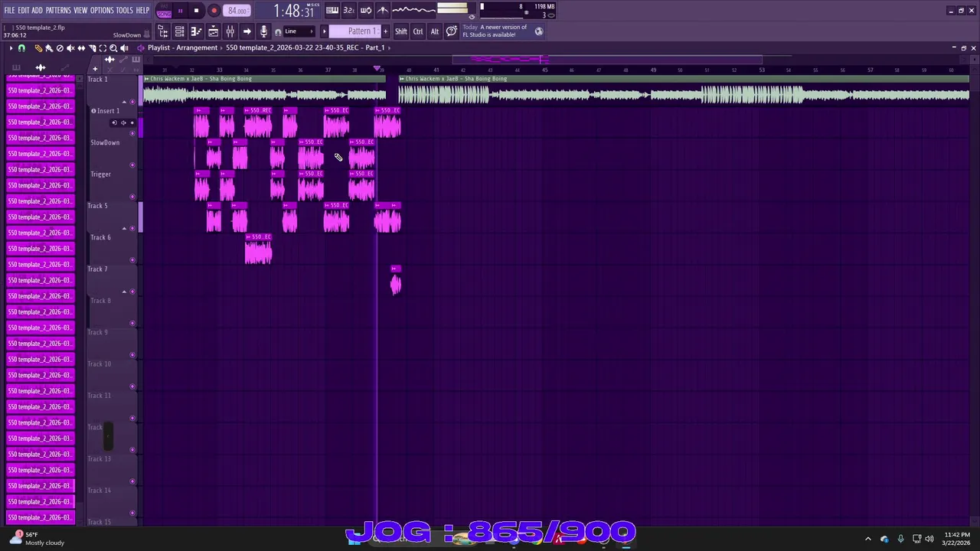The image size is (980, 551).
Task: Open the OPTIONS menu
Action: [x=102, y=10]
